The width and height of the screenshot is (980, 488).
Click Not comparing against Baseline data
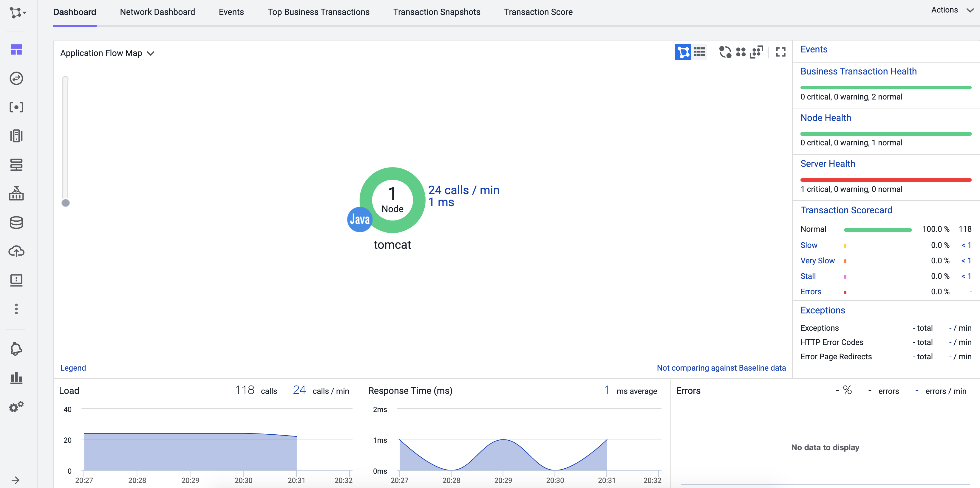point(721,368)
